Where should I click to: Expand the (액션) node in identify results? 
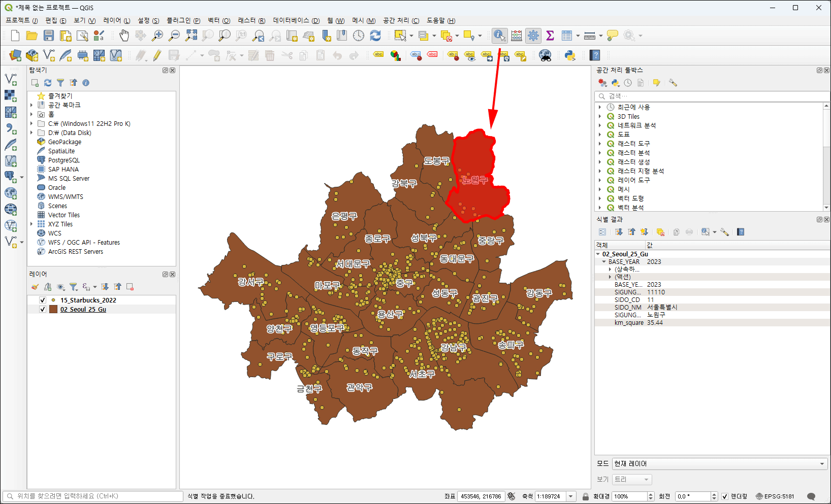(610, 277)
